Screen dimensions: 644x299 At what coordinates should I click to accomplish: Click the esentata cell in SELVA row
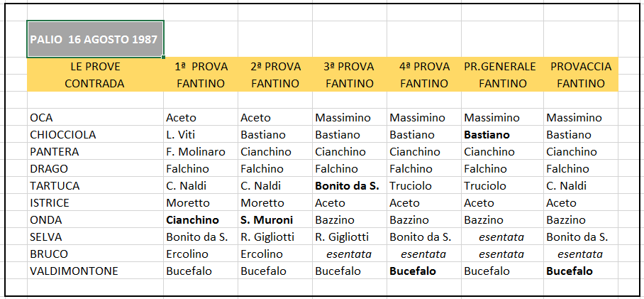502,237
